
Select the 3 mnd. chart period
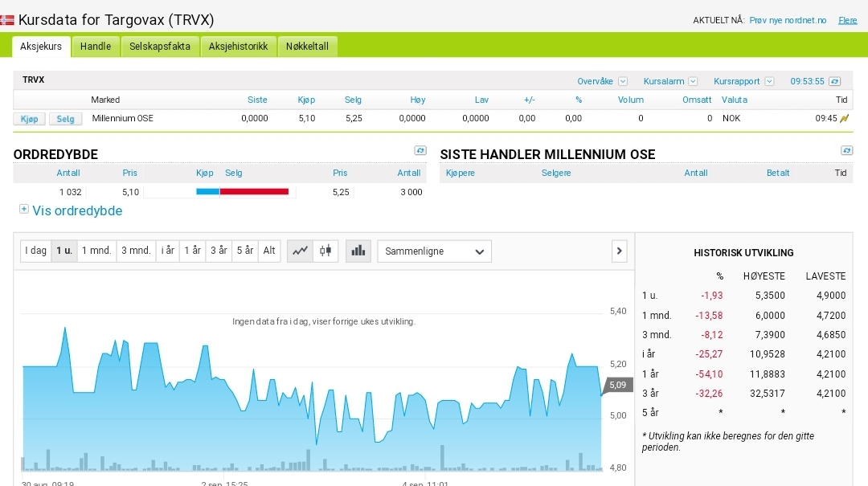(136, 251)
